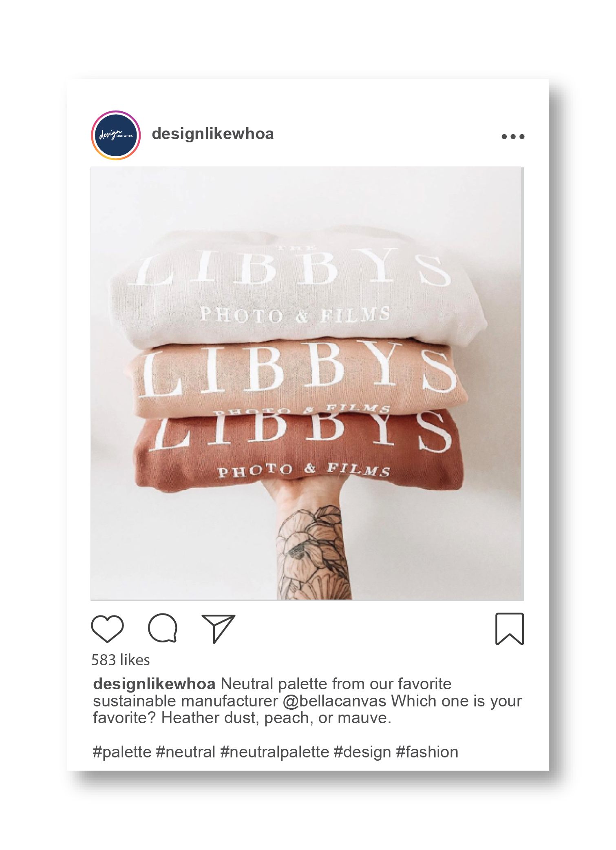Click the stacked Libbys sweatshirts photo
The image size is (616, 850).
tap(307, 383)
